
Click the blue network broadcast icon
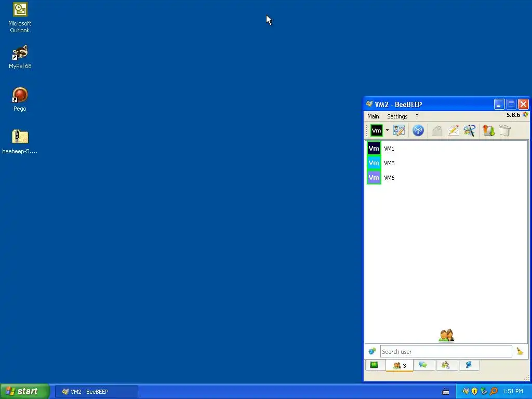[418, 130]
